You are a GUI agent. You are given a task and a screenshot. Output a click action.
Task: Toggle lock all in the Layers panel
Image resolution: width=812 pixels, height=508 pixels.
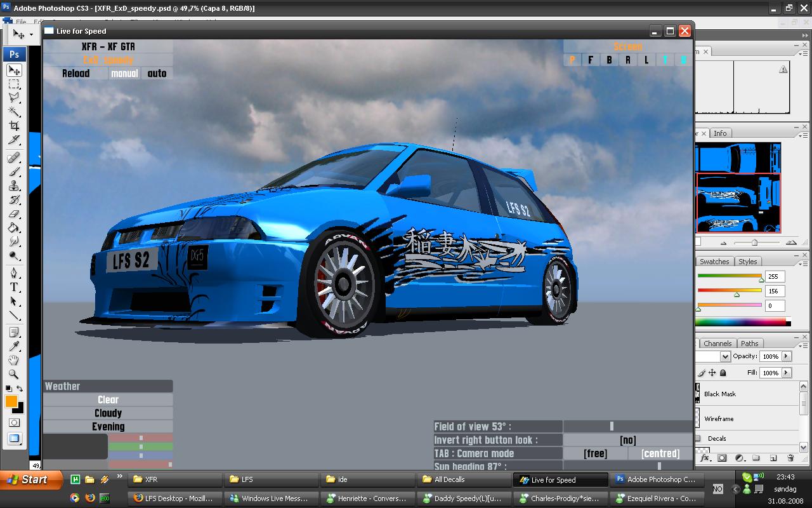tap(723, 373)
